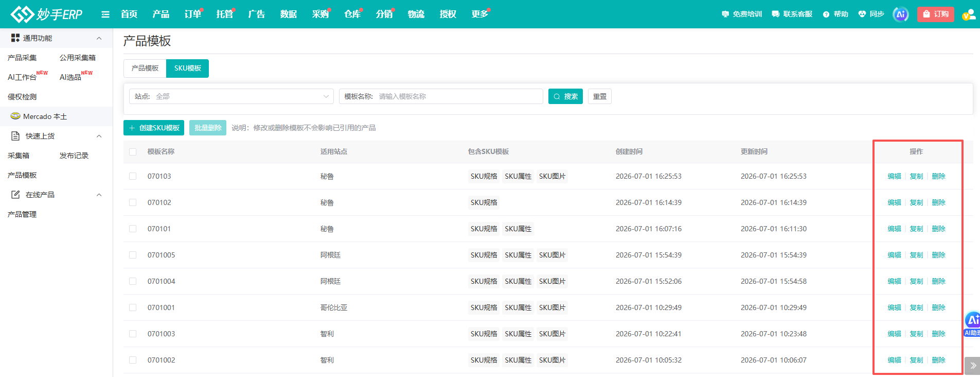This screenshot has width=980, height=377.
Task: Click the 在线产品 edit icon
Action: 15,195
